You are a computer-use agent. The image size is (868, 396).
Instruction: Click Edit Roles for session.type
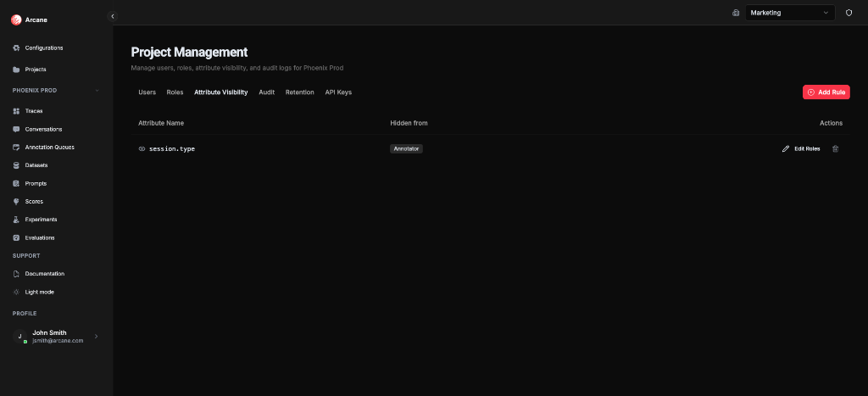tap(801, 149)
